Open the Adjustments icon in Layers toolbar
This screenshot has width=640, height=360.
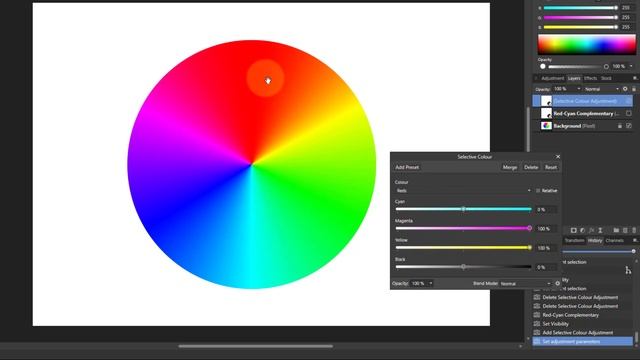pos(582,231)
